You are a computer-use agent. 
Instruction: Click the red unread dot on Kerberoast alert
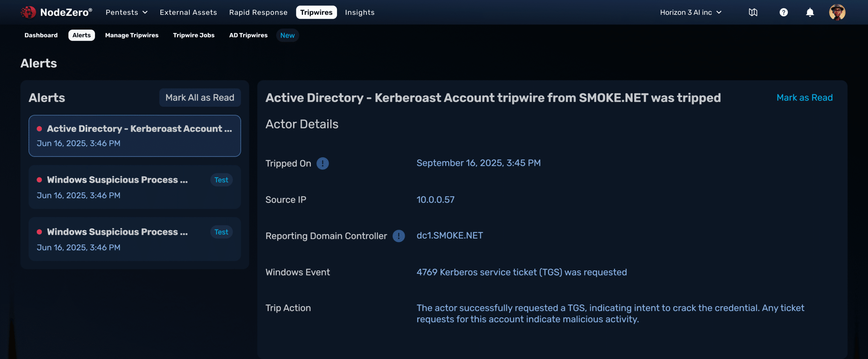click(x=39, y=129)
